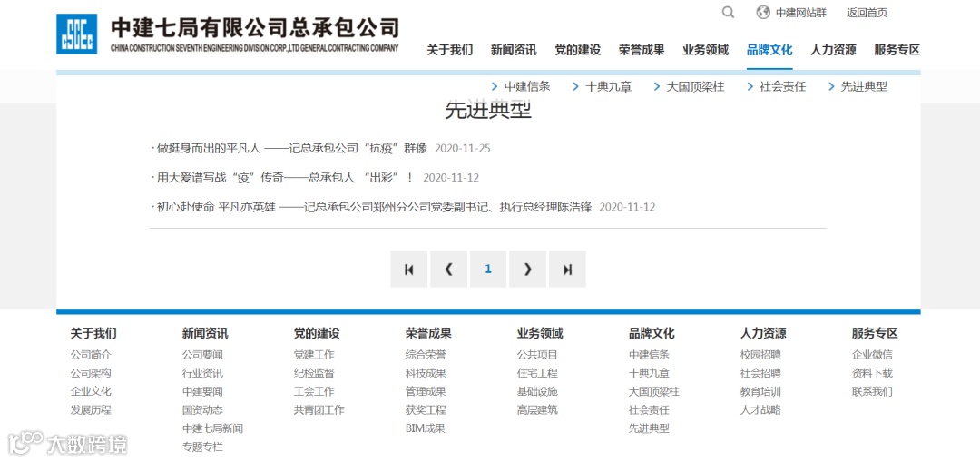Screen dimensions: 980x462
Task: Click footer link 住宅工程
Action: click(x=537, y=373)
